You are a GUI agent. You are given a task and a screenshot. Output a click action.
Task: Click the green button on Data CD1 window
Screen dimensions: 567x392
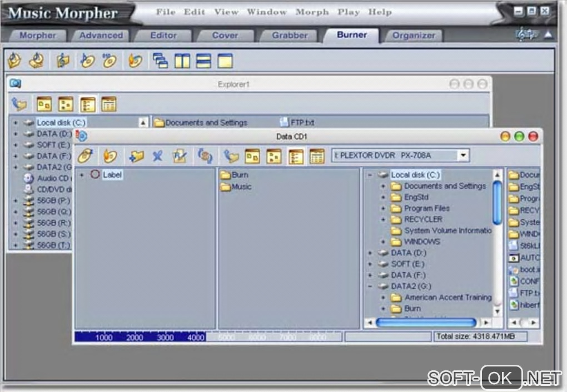click(x=519, y=137)
